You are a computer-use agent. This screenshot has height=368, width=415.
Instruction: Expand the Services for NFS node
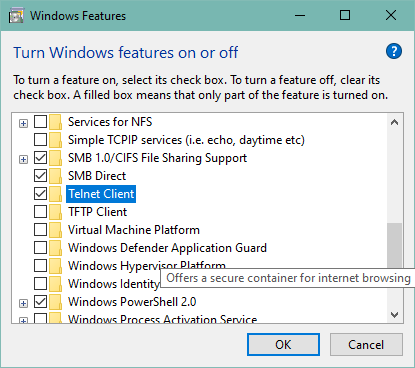(x=23, y=124)
